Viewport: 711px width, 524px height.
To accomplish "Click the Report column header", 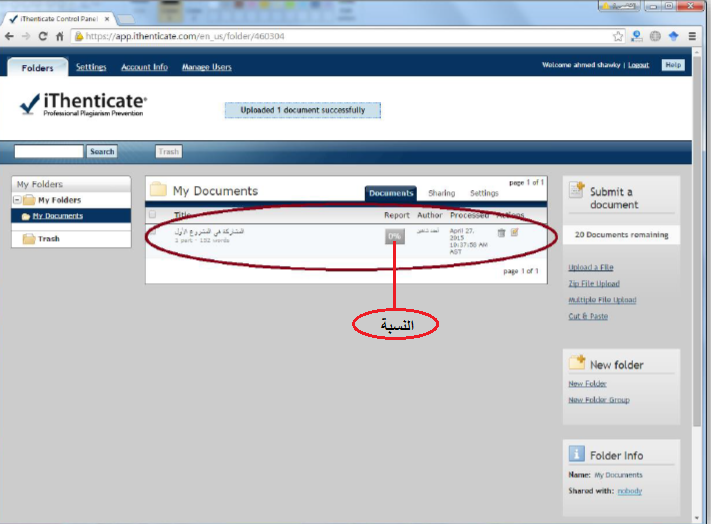I will point(397,215).
